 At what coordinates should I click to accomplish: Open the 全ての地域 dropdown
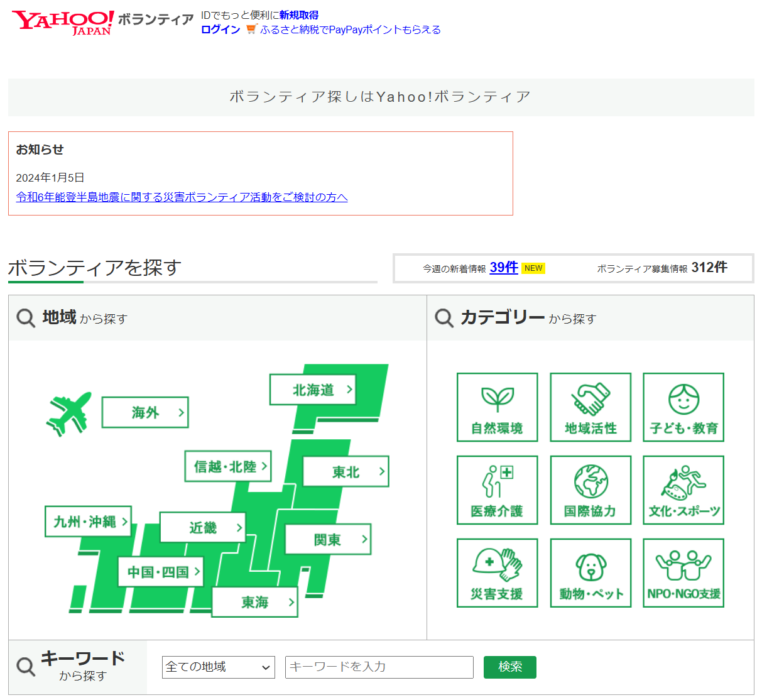pos(219,667)
